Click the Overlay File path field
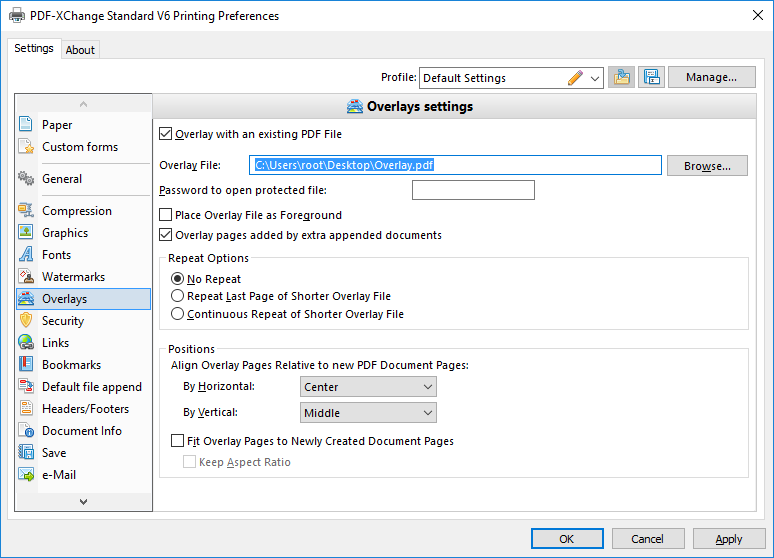Image resolution: width=774 pixels, height=558 pixels. pyautogui.click(x=455, y=165)
